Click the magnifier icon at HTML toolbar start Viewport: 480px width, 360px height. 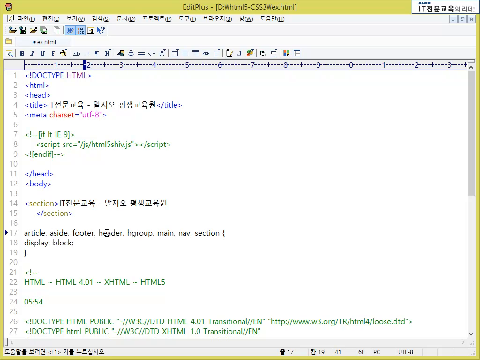(x=10, y=53)
